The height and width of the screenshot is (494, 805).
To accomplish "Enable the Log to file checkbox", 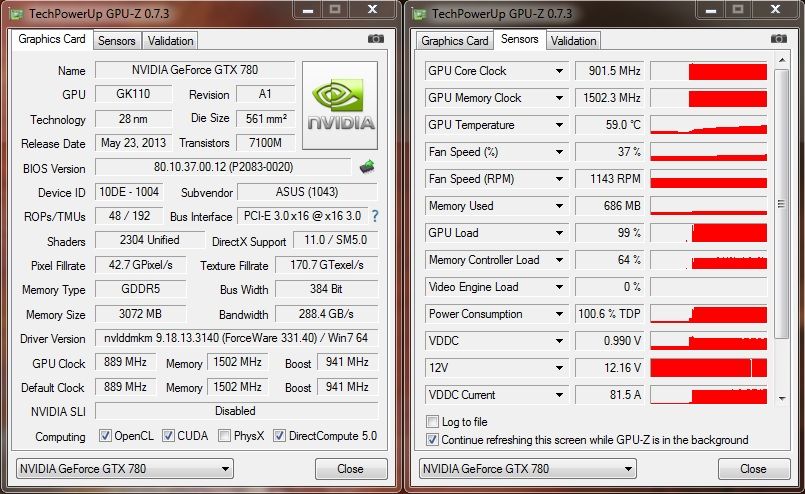I will [433, 422].
